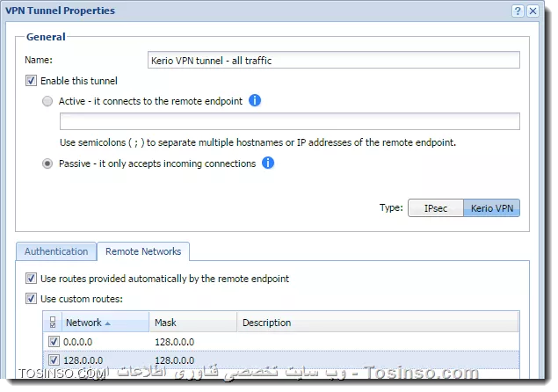Click the Description column header
This screenshot has width=558, height=392.
point(378,323)
